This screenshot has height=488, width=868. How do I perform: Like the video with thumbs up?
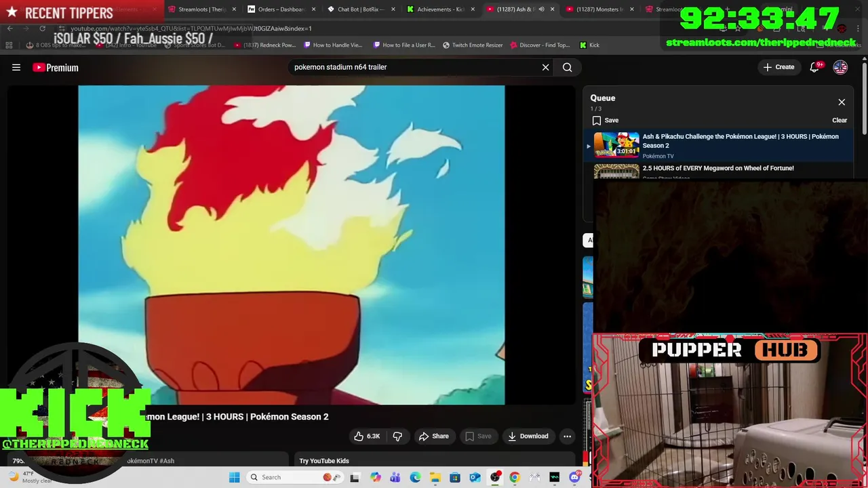[367, 436]
